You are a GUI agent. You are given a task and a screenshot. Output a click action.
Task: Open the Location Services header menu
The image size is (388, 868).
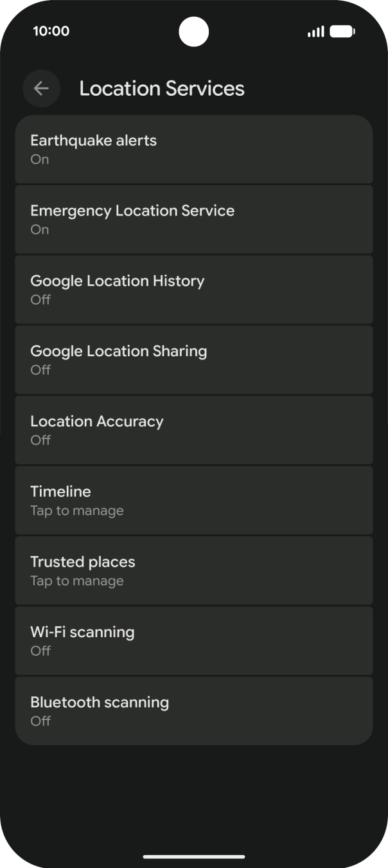[161, 88]
